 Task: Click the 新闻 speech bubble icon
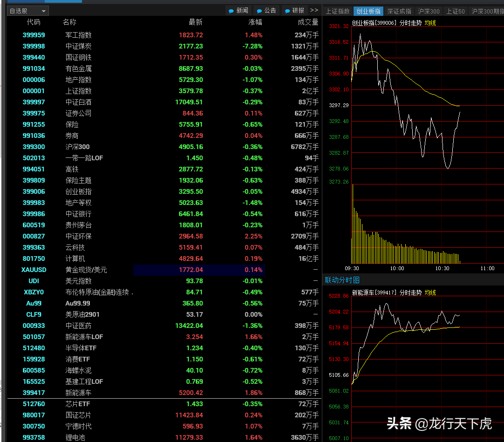[x=231, y=11]
